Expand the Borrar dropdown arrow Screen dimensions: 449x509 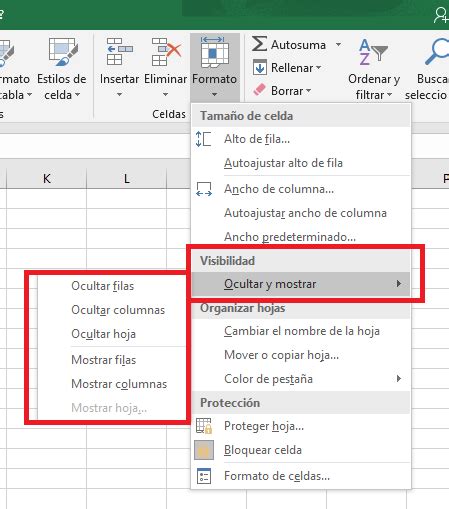click(x=308, y=90)
